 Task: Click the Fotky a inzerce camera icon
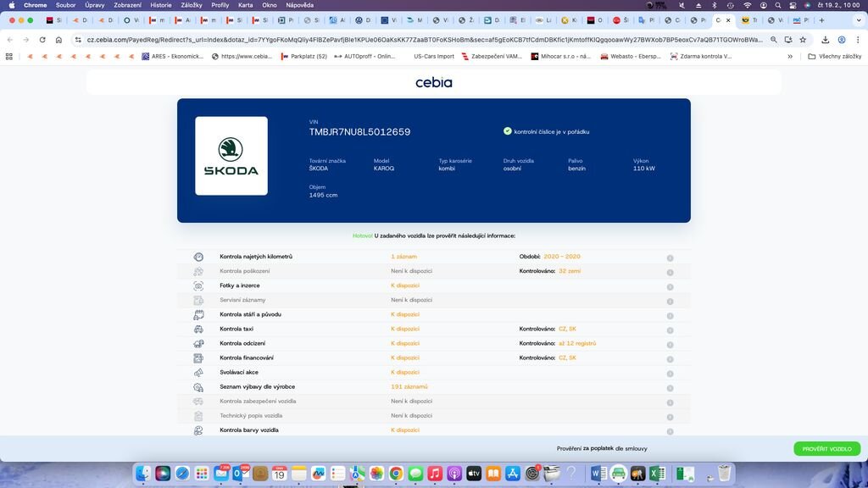(x=198, y=286)
